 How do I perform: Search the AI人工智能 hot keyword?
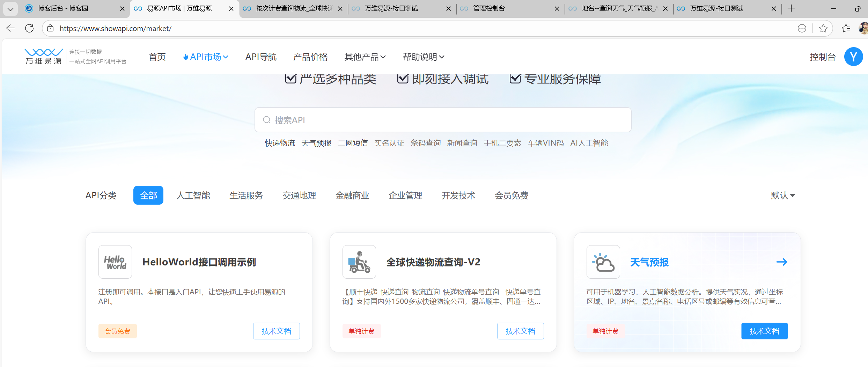(589, 143)
